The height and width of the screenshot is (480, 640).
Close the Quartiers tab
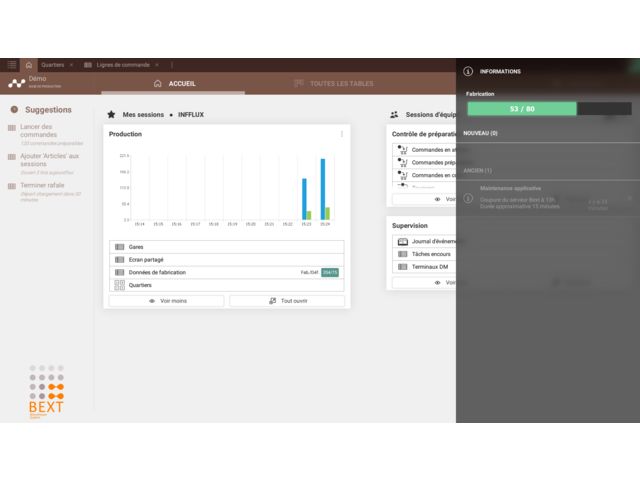click(x=72, y=65)
